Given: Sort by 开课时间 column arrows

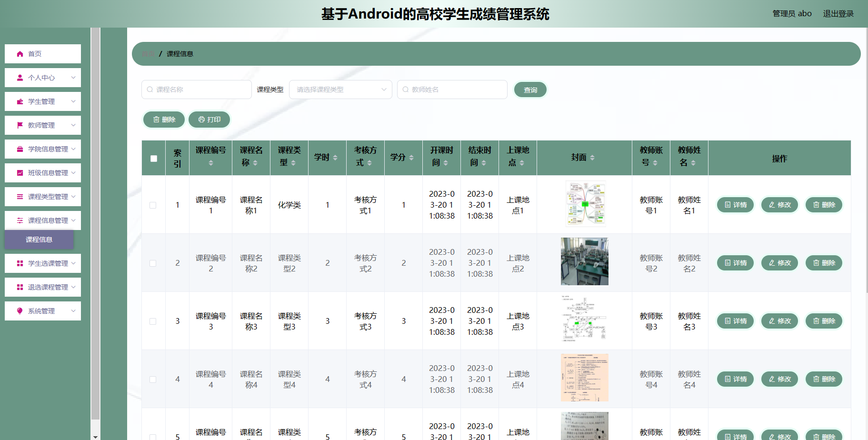Looking at the screenshot, I should click(446, 163).
